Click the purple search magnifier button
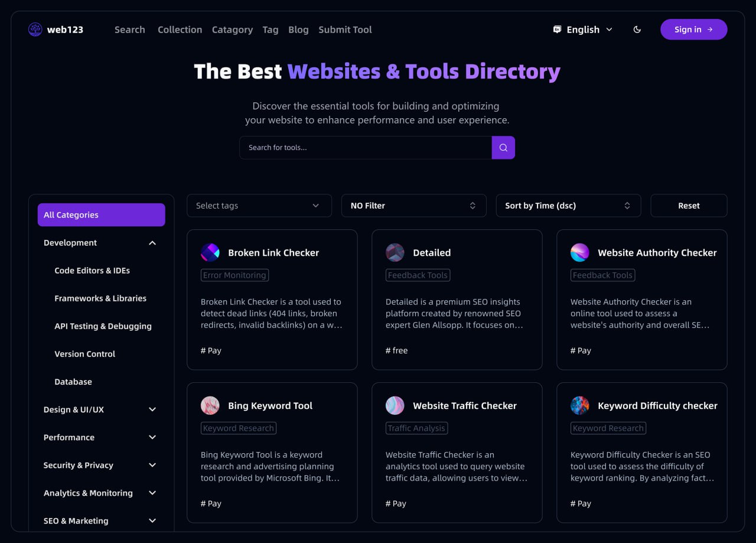Image resolution: width=756 pixels, height=543 pixels. pyautogui.click(x=503, y=148)
